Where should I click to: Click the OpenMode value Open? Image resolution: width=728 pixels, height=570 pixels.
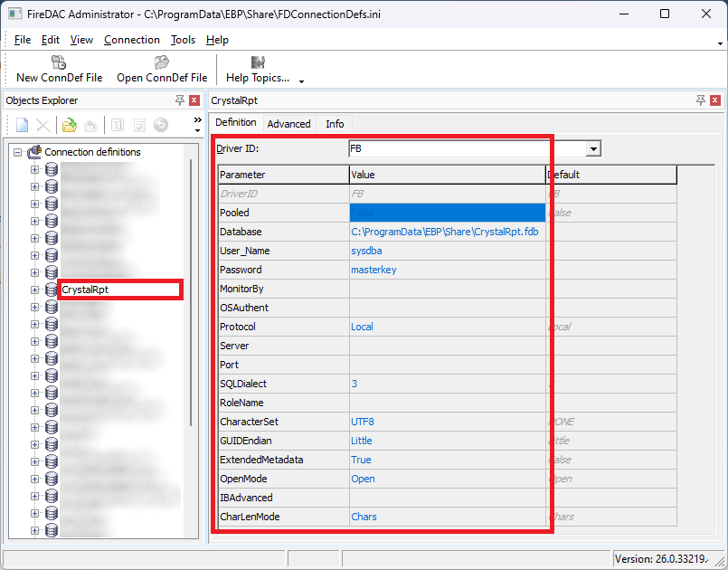[x=448, y=480]
